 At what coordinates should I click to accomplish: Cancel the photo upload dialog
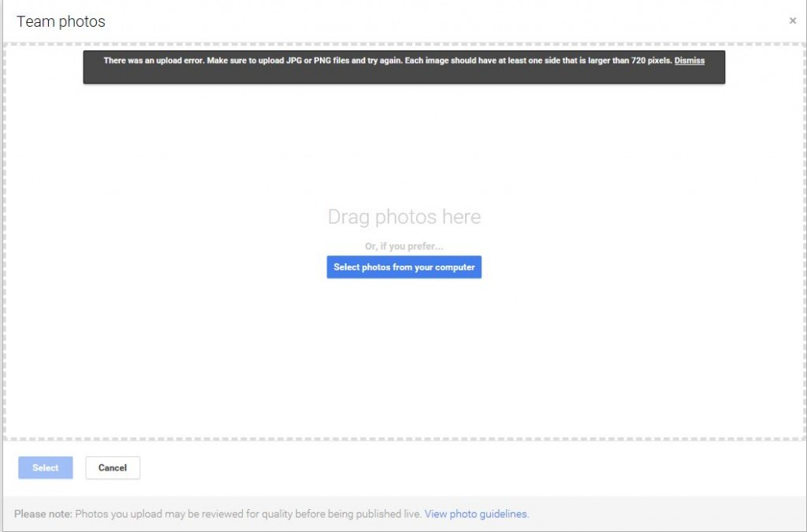[x=113, y=467]
